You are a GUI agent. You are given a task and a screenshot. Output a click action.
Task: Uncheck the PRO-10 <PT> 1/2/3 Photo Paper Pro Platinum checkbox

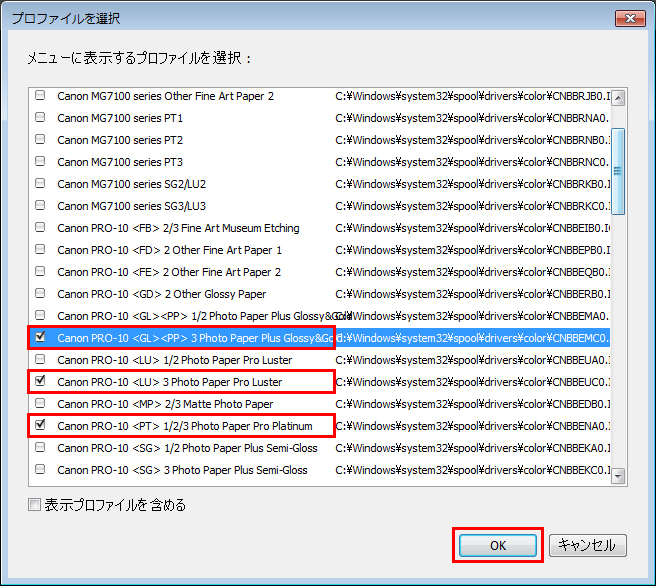point(40,425)
